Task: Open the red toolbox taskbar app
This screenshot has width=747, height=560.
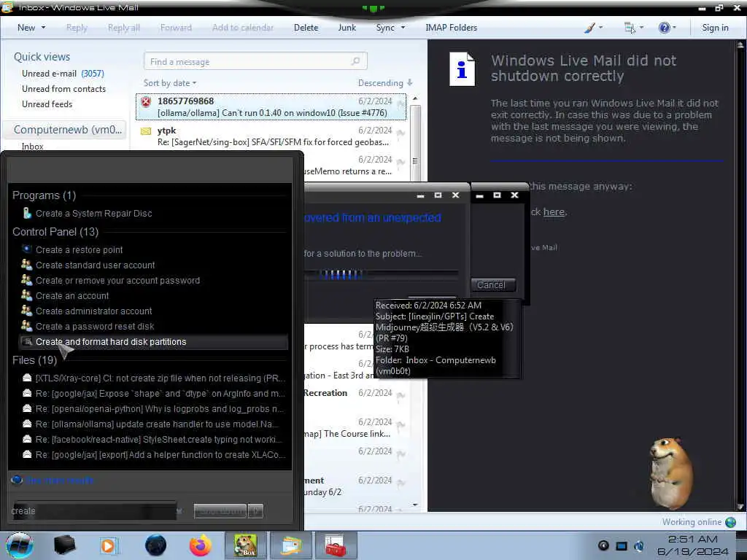Action: 336,545
